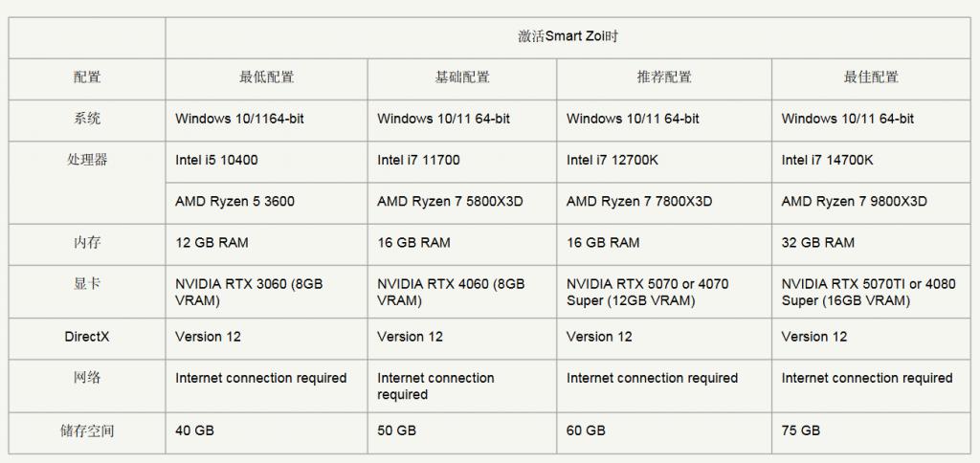Screen dimensions: 980x463
Task: Click the 75 GB storage cell
Action: pyautogui.click(x=871, y=432)
